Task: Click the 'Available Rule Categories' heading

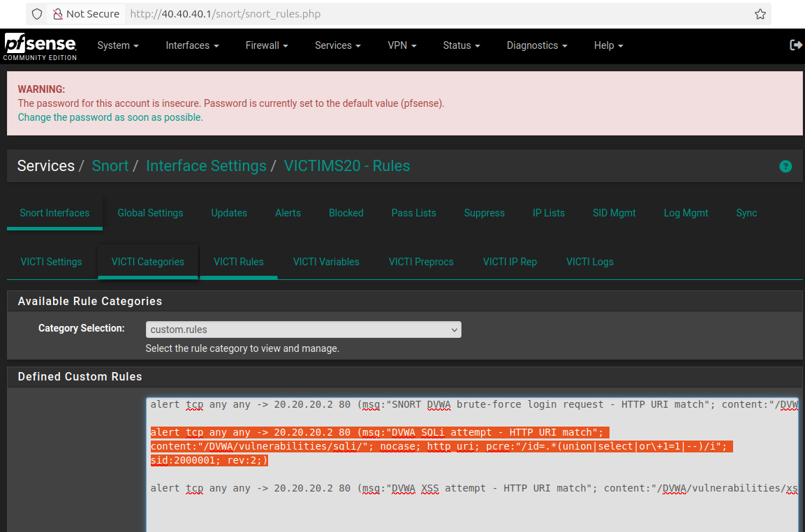Action: coord(90,302)
